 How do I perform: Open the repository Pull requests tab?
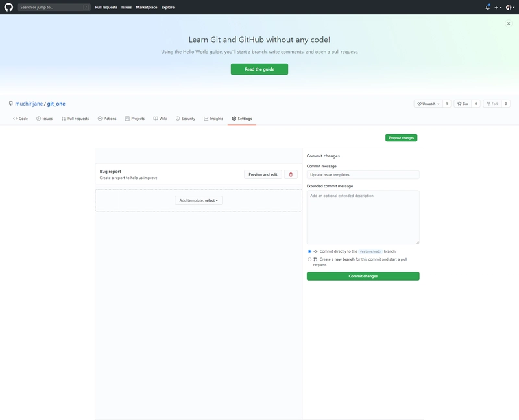tap(75, 119)
